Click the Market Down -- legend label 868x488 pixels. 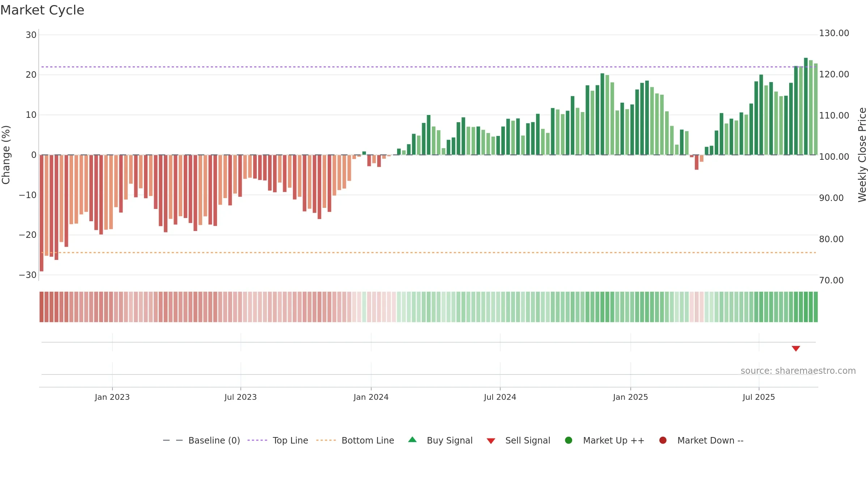[x=710, y=440]
